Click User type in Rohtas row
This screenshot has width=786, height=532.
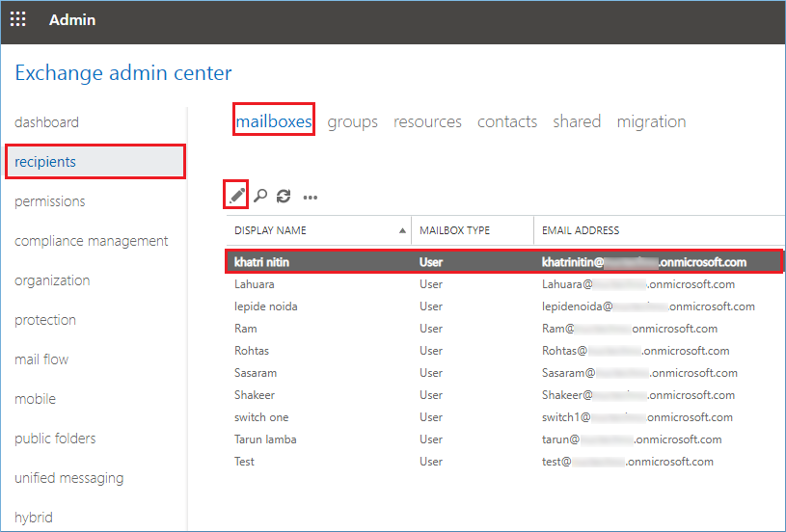pyautogui.click(x=431, y=351)
